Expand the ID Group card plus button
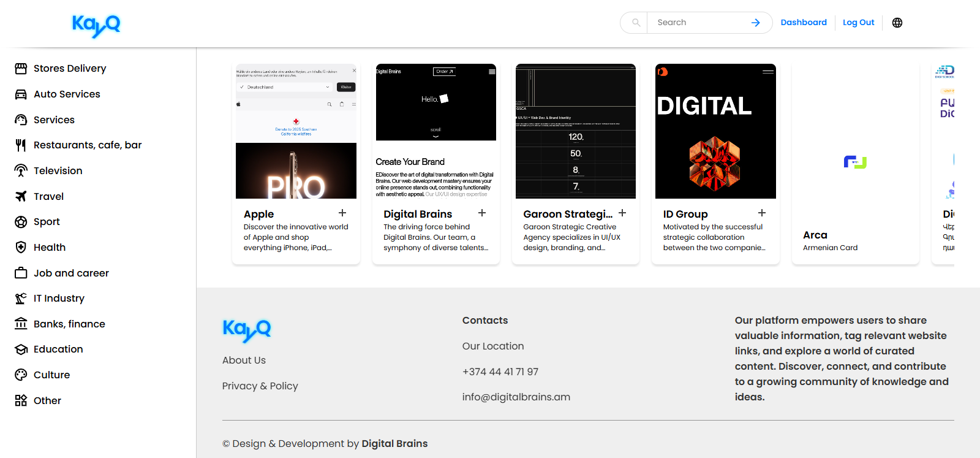This screenshot has width=980, height=458. 762,213
